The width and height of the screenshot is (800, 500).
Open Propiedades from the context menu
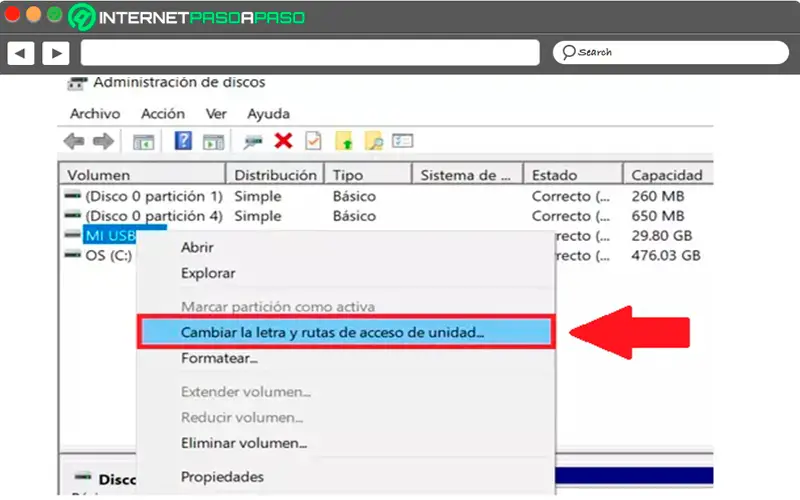pos(222,477)
